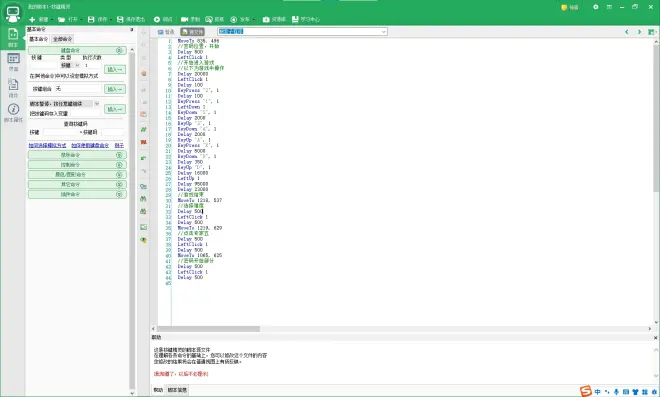Go to next location with right arrow
Screen dimensions: 660x397
(639, 32)
